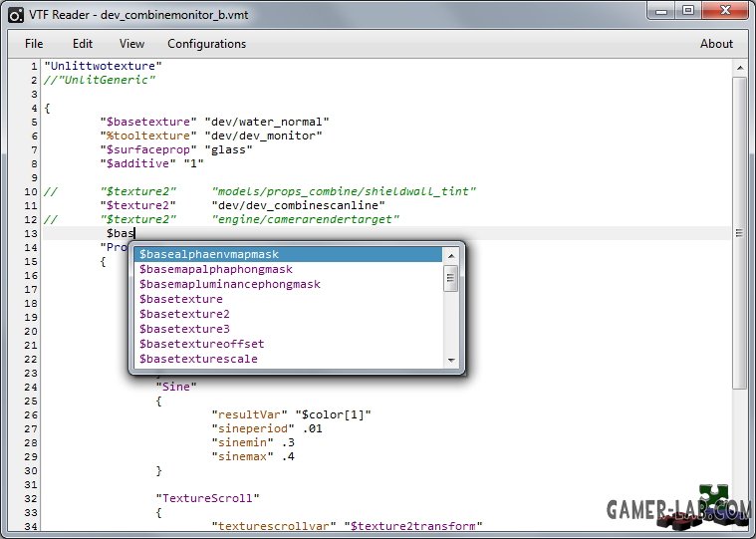Click autocomplete list scroll down arrow

point(451,360)
